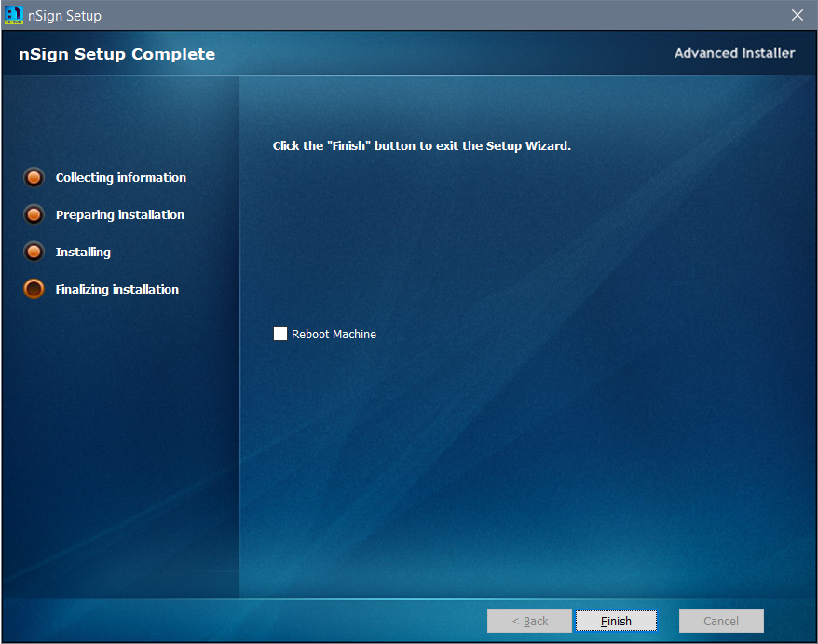Click the Installing step bullet icon

[x=34, y=252]
